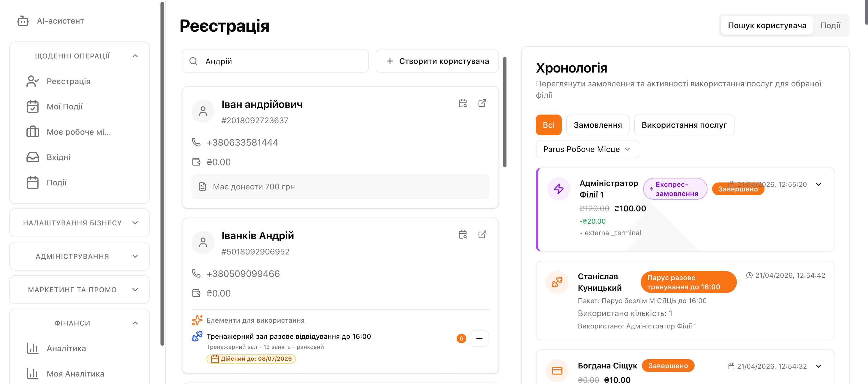868x384 pixels.
Task: Click dumbbell icon of Тренажерний зал item
Action: (x=197, y=336)
